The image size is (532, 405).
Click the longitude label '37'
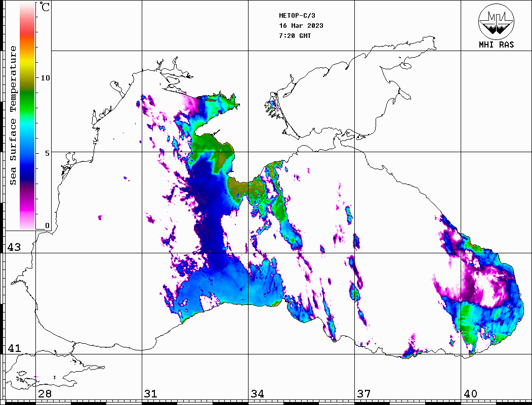pyautogui.click(x=363, y=393)
